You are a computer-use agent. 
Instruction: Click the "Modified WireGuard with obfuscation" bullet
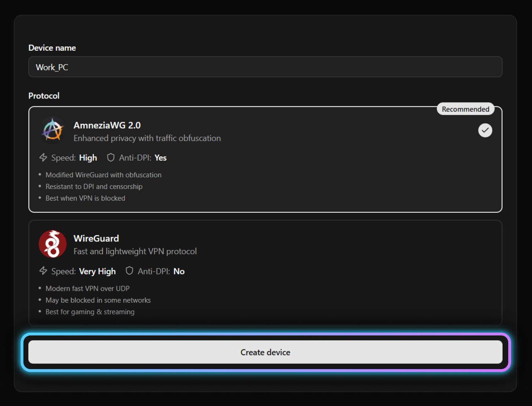click(x=104, y=175)
